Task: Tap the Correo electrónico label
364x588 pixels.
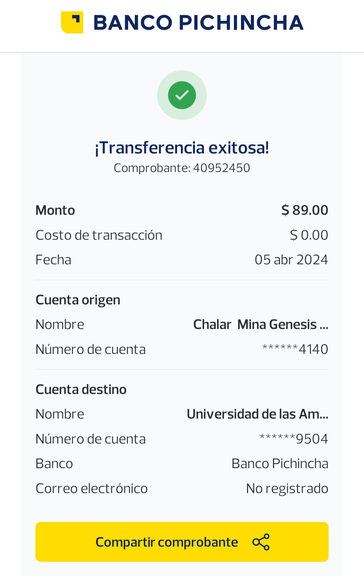Action: point(92,489)
